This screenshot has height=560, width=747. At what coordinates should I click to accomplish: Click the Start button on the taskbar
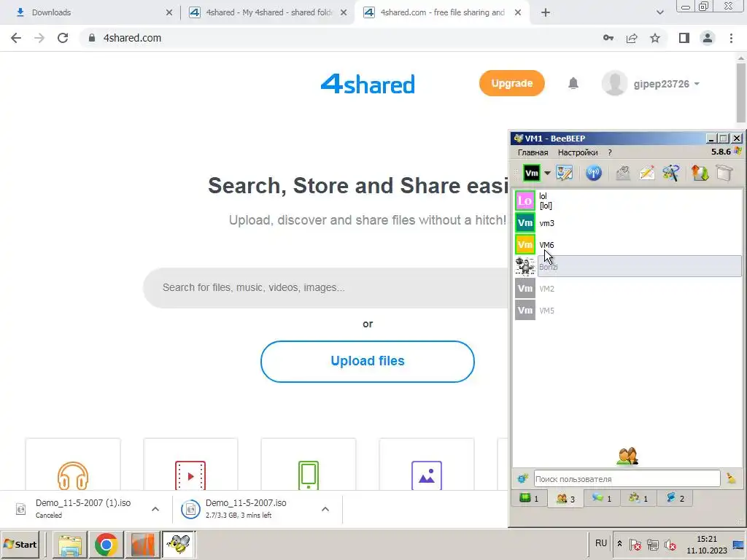pyautogui.click(x=20, y=544)
